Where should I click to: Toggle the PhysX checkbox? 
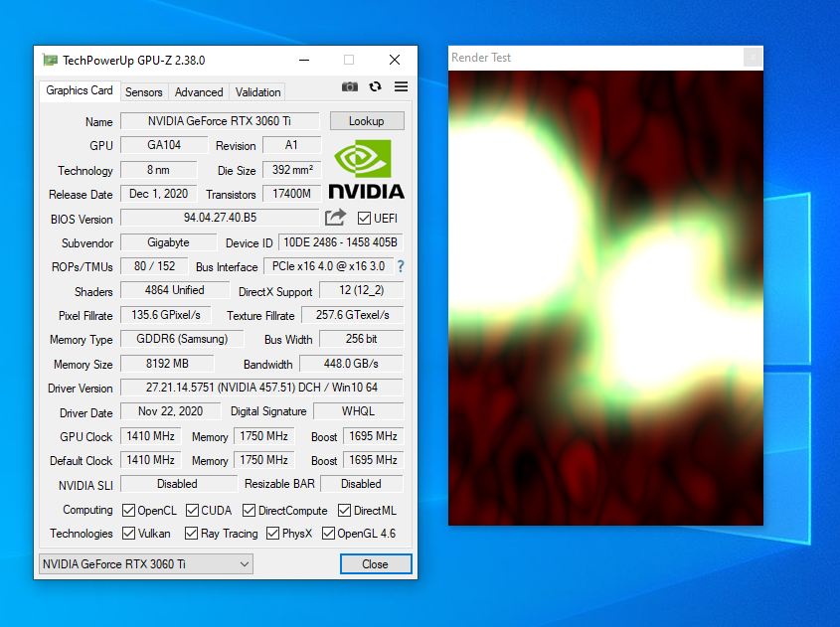click(272, 534)
